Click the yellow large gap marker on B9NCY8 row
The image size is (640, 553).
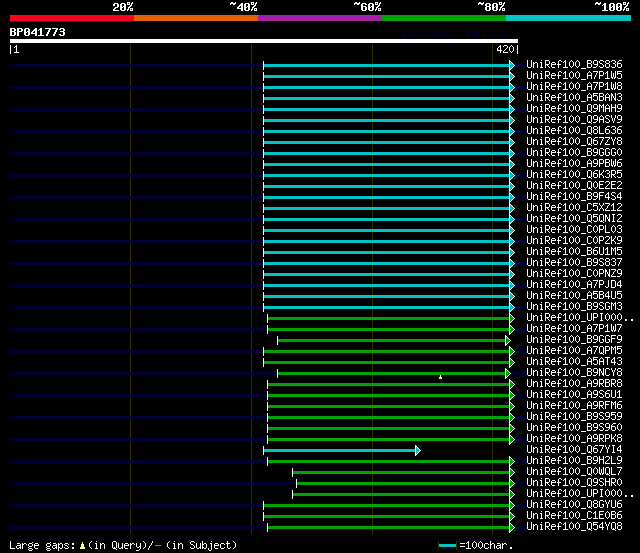point(440,377)
